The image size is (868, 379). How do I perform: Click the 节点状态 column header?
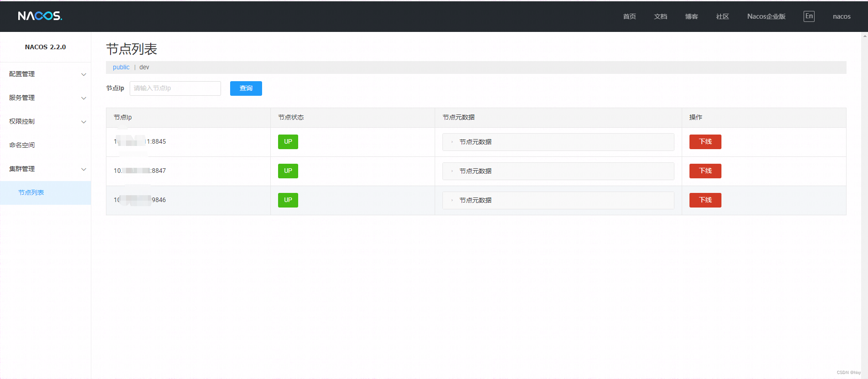[x=291, y=117]
